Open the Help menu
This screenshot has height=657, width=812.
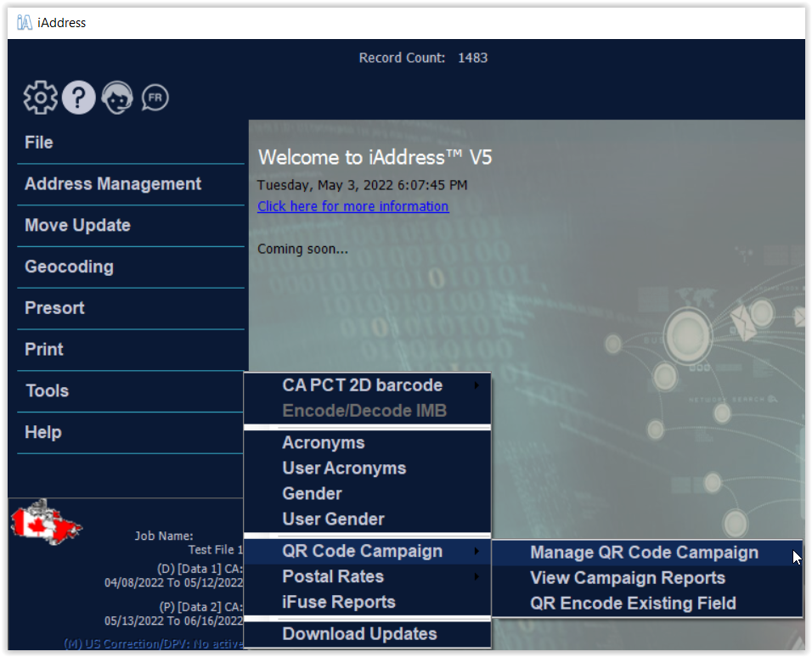131,433
